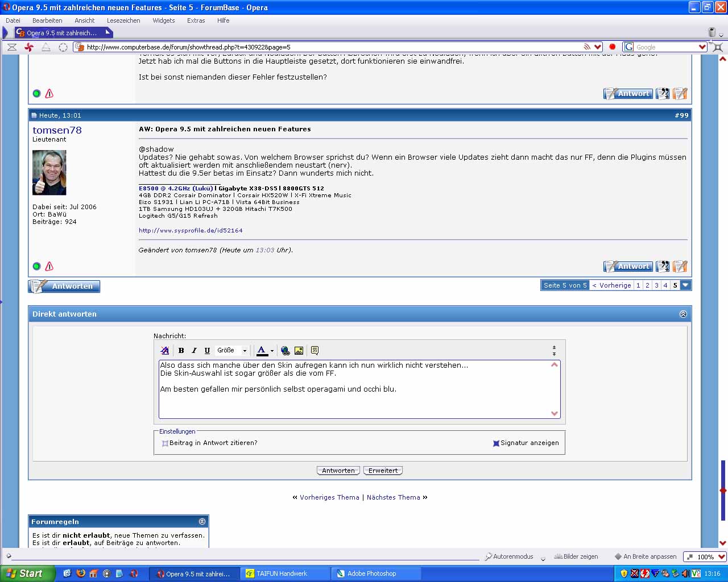Click the red pinwheel icon in toolbar
Screen dimensions: 728x582
coord(28,47)
